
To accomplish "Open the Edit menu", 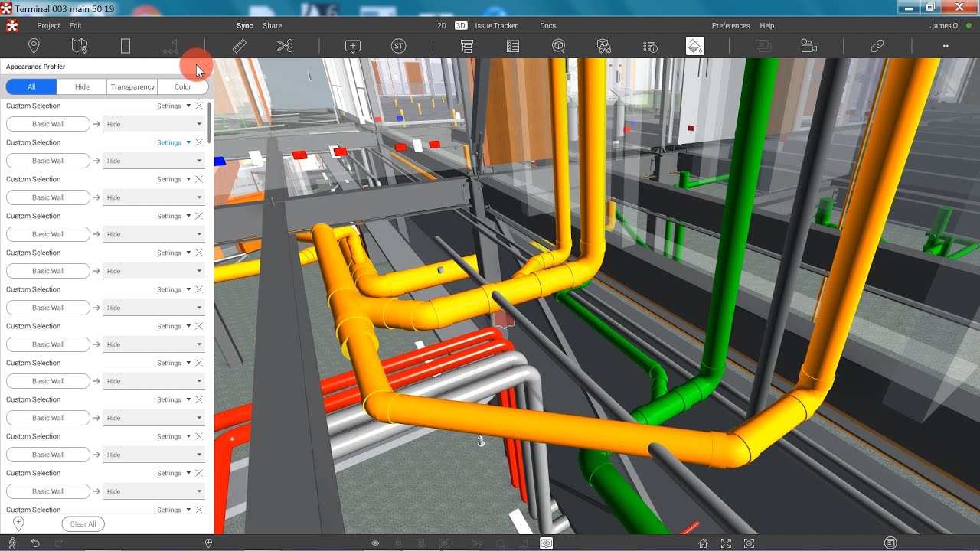I will click(x=76, y=25).
